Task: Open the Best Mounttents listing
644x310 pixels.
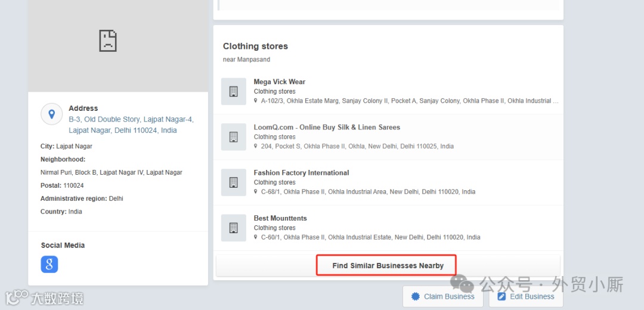Action: click(x=280, y=218)
